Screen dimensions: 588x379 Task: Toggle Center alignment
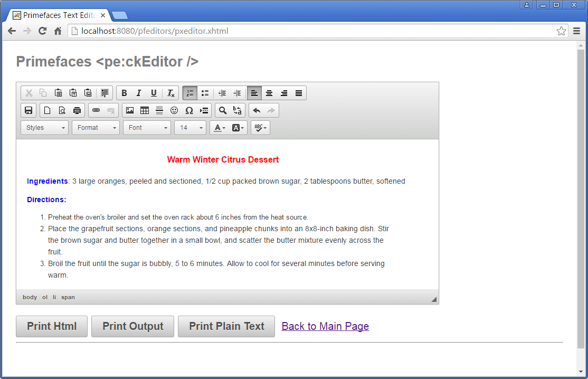point(269,93)
